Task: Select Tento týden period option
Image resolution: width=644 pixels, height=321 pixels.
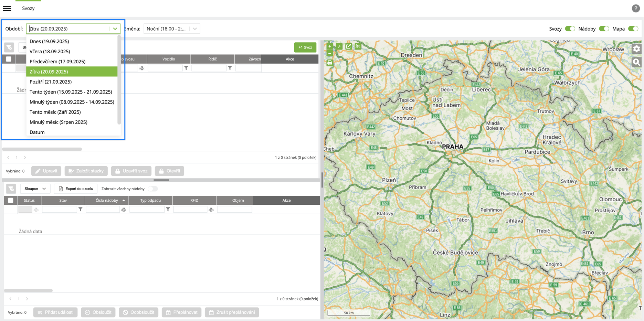Action: [72, 92]
